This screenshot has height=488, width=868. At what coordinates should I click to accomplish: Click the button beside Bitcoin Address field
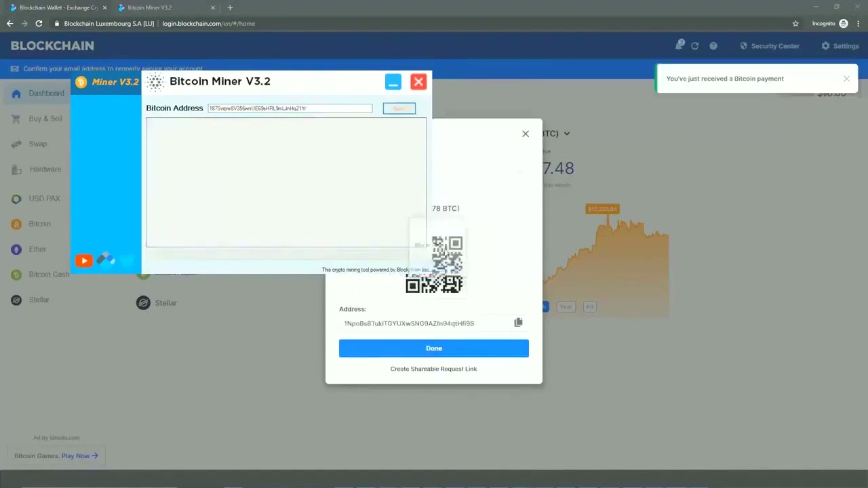click(x=399, y=108)
